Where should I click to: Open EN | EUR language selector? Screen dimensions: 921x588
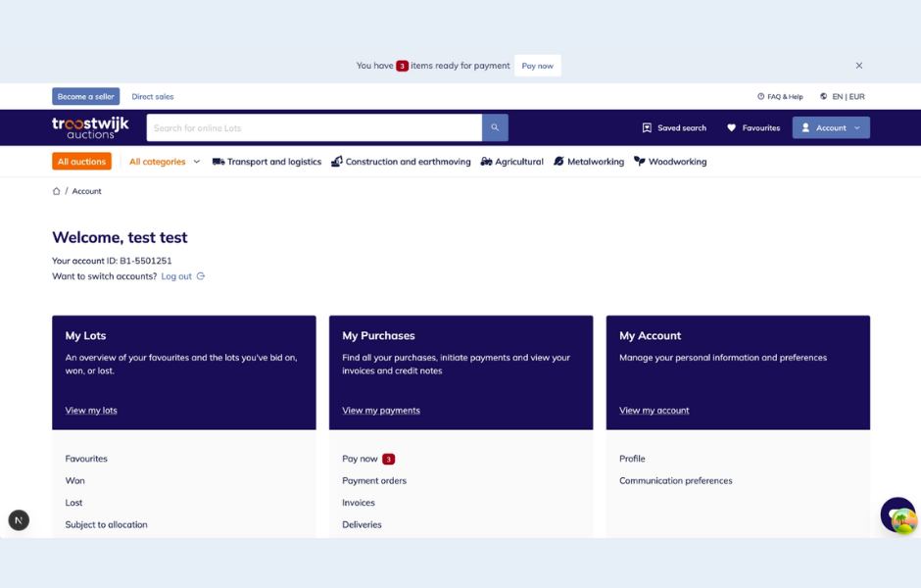[842, 97]
